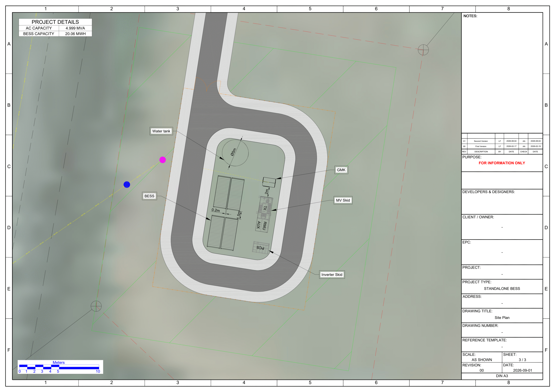Screen dimensions: 555x392
Task: Click the RMU label on MV skid
Action: pyautogui.click(x=265, y=226)
